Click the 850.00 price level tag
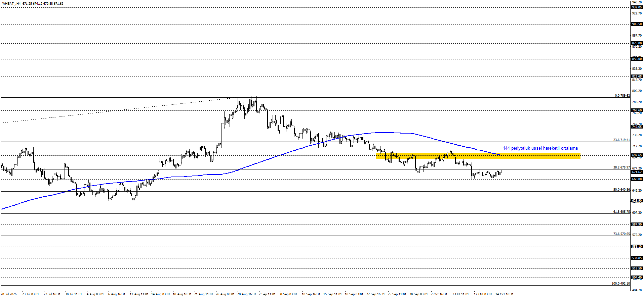 (x=637, y=59)
